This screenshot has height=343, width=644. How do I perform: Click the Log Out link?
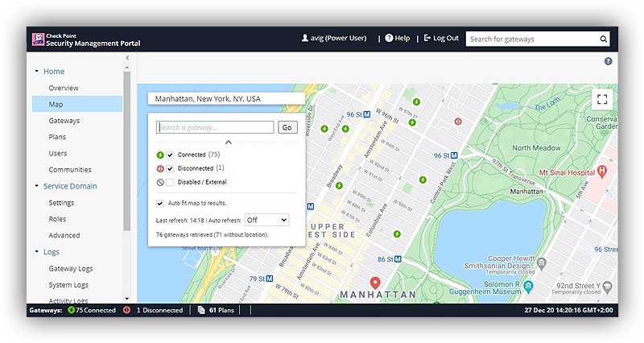[x=446, y=38]
